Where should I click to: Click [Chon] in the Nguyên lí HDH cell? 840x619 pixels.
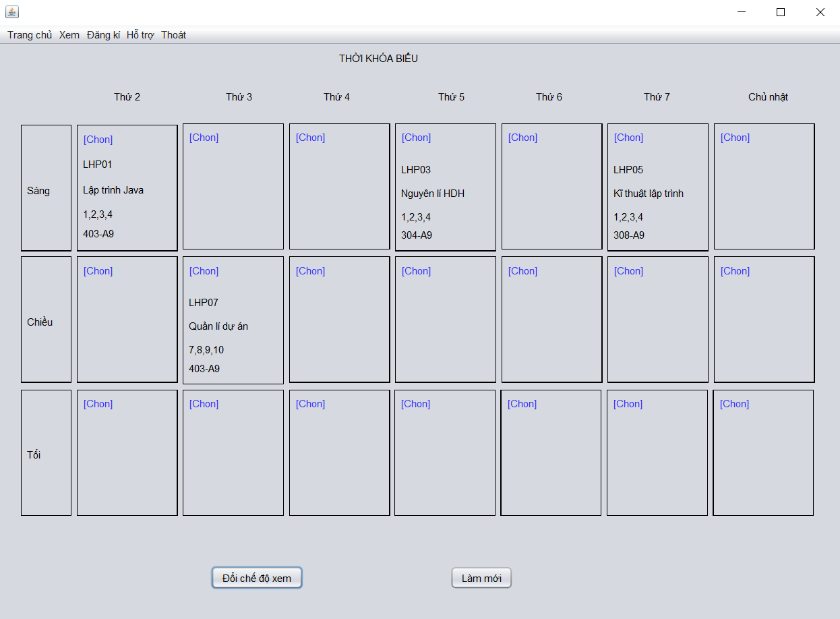click(x=416, y=138)
